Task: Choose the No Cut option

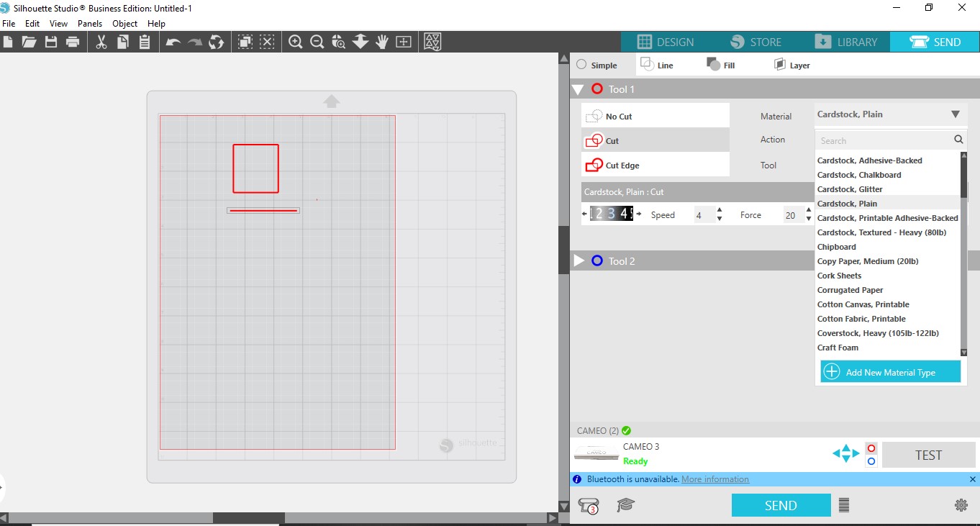Action: [655, 116]
